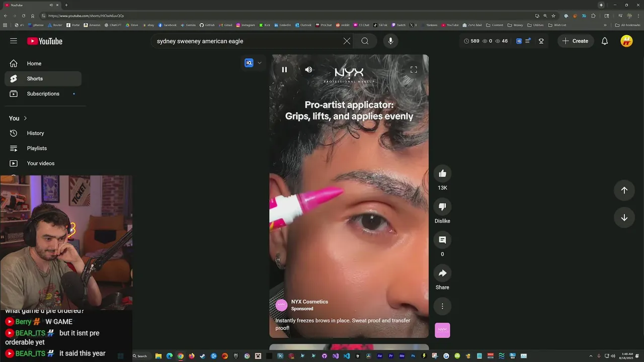Image resolution: width=644 pixels, height=362 pixels.
Task: Open the taskbar clock showing 1:48 AM
Action: pyautogui.click(x=627, y=356)
